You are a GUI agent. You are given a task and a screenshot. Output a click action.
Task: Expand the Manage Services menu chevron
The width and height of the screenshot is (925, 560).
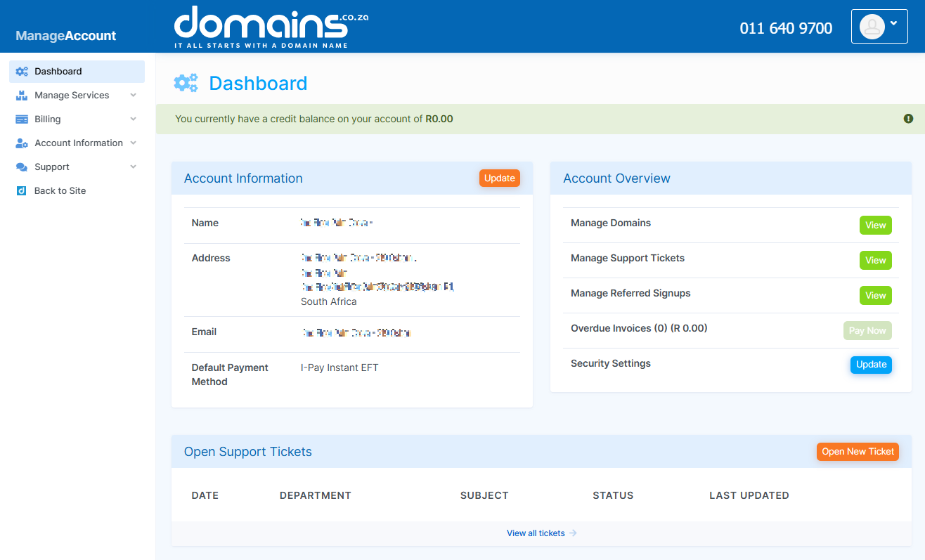(134, 95)
